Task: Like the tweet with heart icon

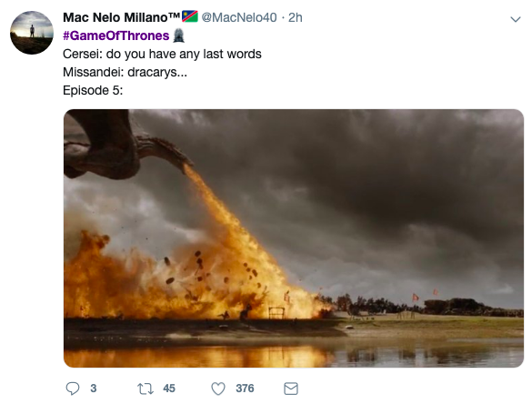Action: [x=218, y=389]
